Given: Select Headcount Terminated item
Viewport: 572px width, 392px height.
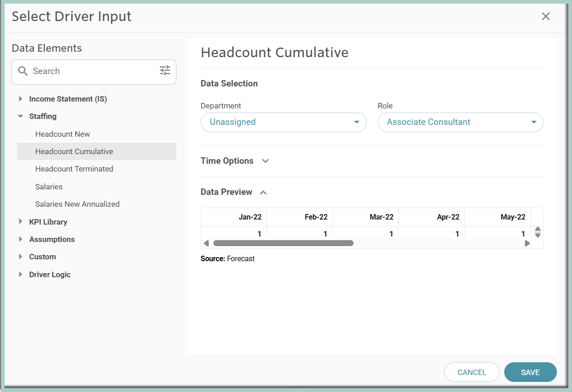Looking at the screenshot, I should click(x=97, y=169).
